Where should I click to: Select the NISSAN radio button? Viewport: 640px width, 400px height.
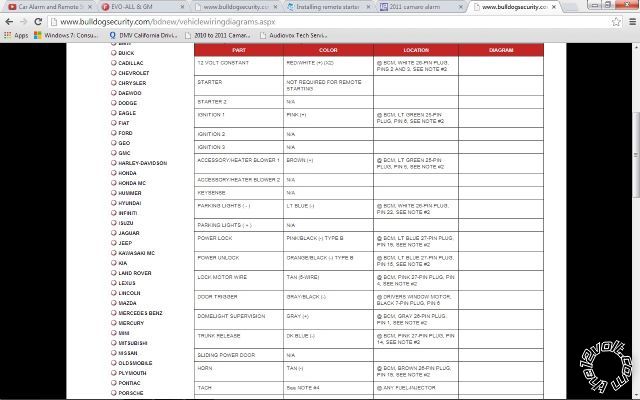tap(113, 353)
